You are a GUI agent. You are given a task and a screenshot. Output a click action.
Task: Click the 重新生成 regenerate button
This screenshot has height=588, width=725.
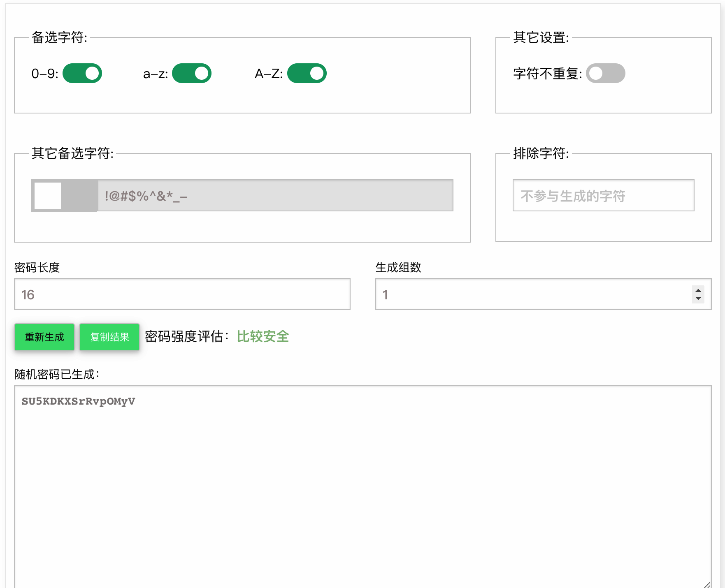44,337
